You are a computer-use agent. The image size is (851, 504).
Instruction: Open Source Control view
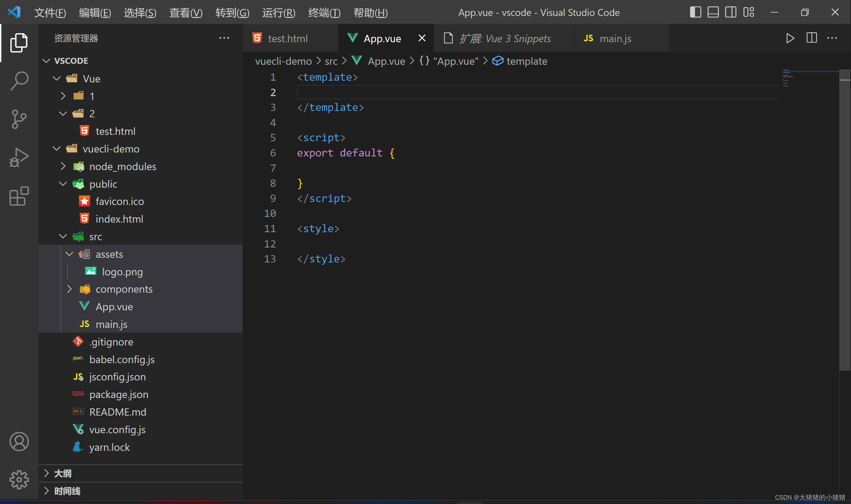pos(19,119)
